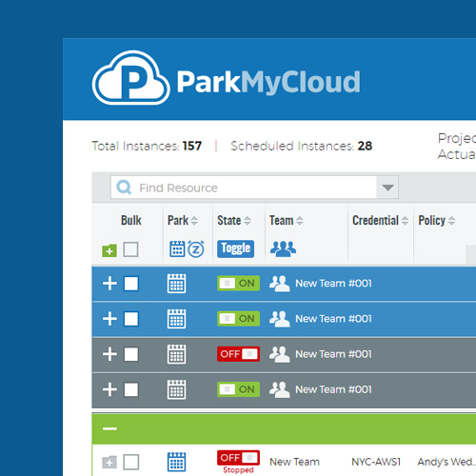Flip the ON toggle in the second blue row
This screenshot has height=476, width=476.
[x=238, y=319]
